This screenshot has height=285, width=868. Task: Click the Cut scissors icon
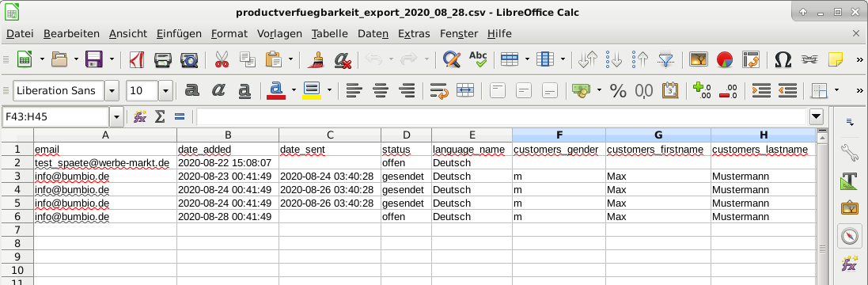click(222, 59)
